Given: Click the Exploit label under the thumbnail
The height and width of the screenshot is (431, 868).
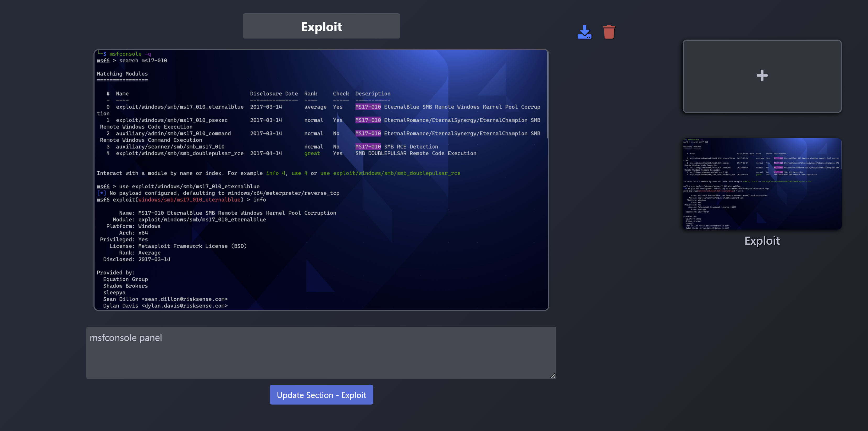Looking at the screenshot, I should (761, 241).
